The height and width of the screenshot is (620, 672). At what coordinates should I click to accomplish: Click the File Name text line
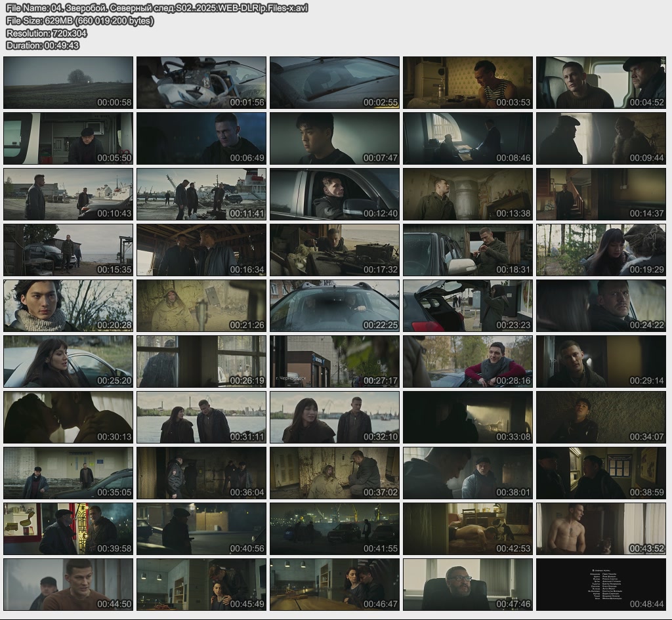tap(157, 8)
